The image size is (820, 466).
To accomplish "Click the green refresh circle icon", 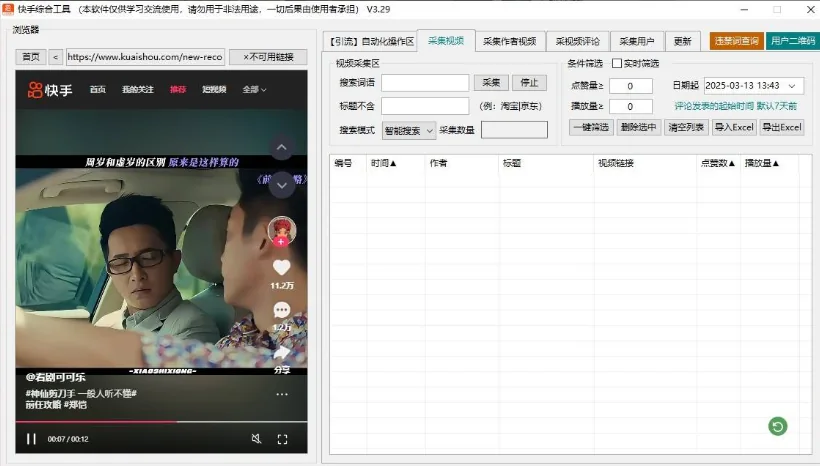I will click(778, 426).
